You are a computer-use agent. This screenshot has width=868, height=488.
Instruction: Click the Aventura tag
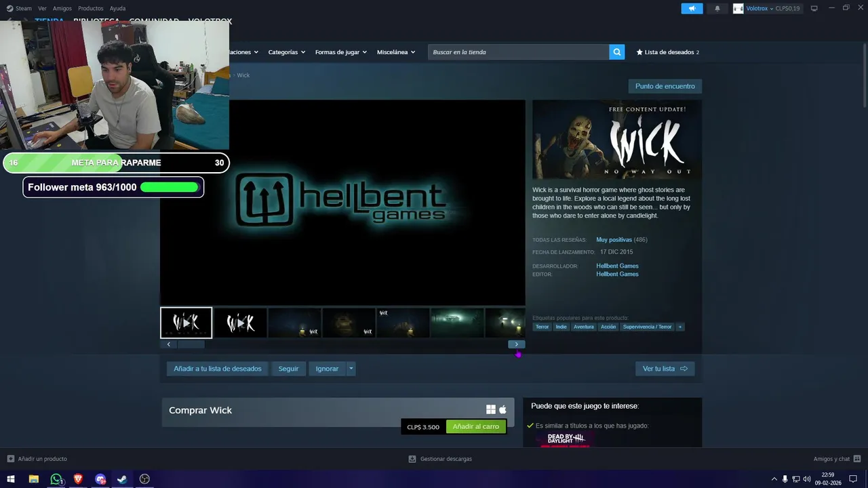(583, 327)
